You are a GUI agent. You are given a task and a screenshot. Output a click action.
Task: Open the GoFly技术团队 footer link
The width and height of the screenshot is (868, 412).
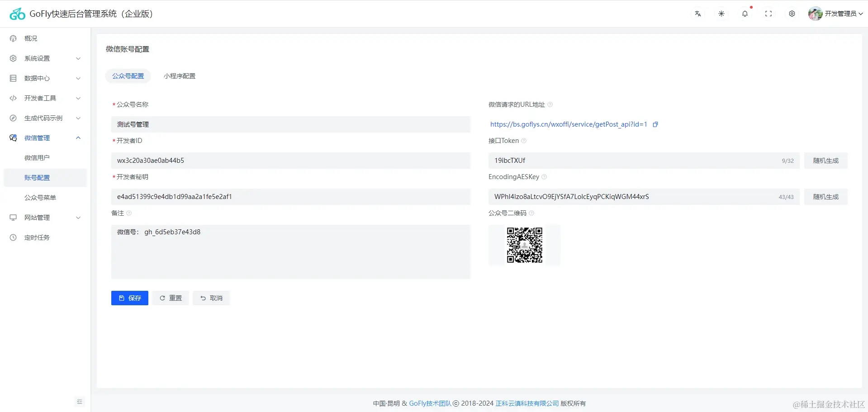430,403
